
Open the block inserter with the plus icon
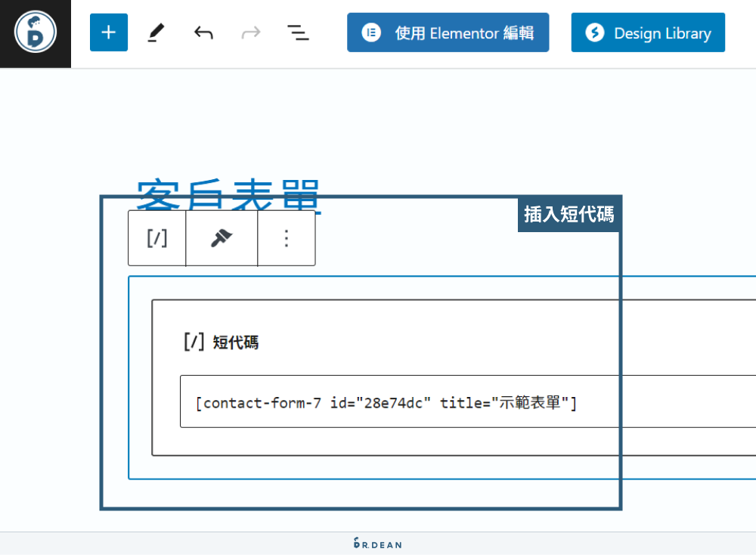tap(108, 32)
